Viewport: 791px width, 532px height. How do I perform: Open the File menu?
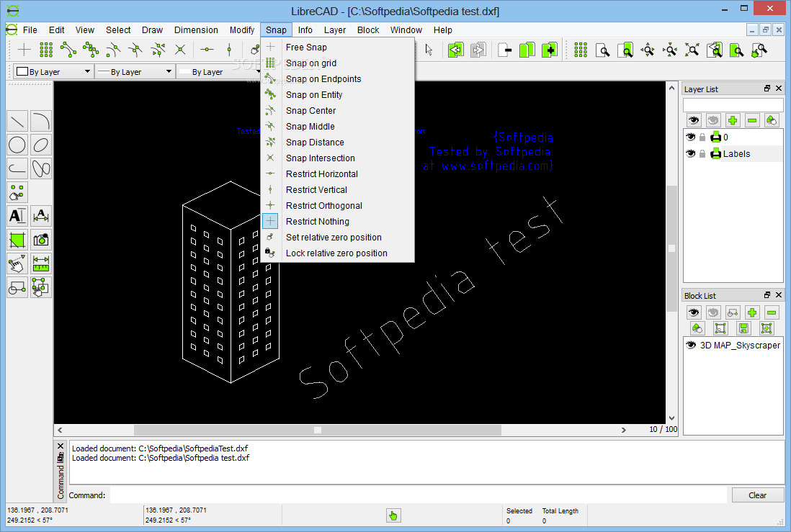30,30
